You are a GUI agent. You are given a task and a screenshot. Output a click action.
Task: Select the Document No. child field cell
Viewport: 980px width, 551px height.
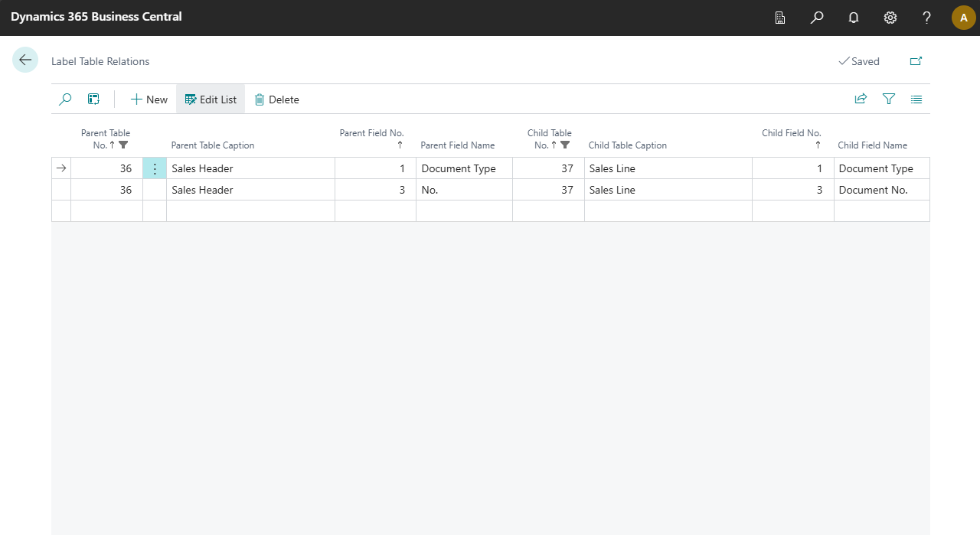[880, 190]
